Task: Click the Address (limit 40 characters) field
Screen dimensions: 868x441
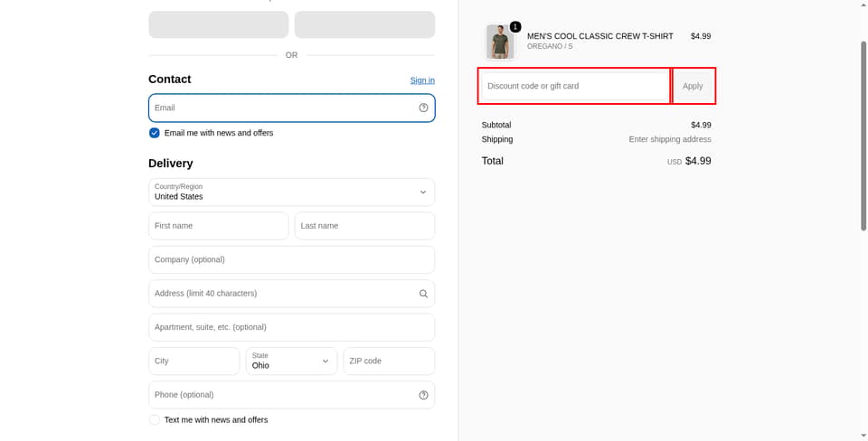Action: tap(292, 294)
